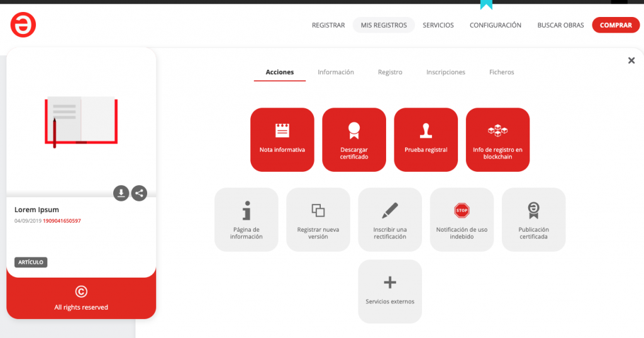This screenshot has height=338, width=644.
Task: Select the Prueba registral stamp icon
Action: 426,131
